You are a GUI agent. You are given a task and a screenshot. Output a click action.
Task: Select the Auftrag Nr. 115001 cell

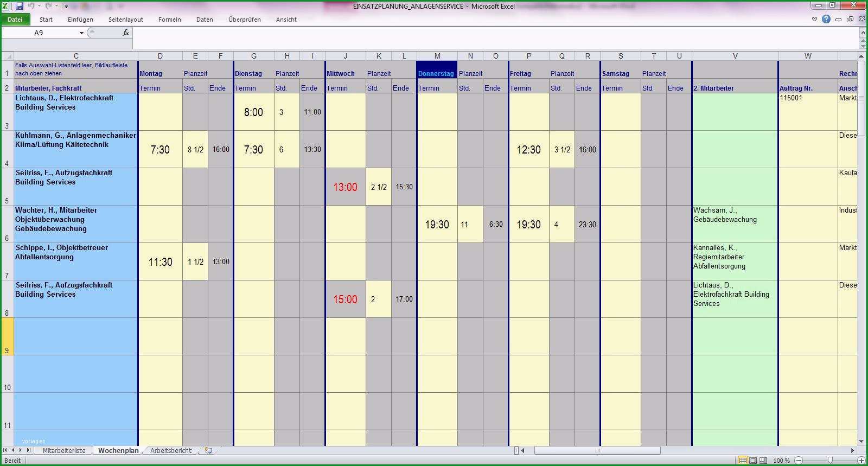(808, 112)
